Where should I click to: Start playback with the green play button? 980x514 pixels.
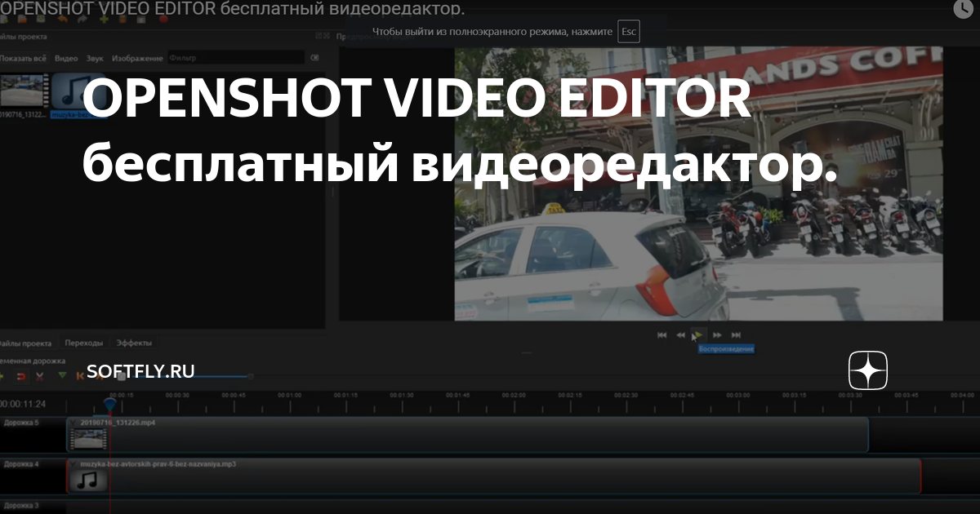coord(697,335)
